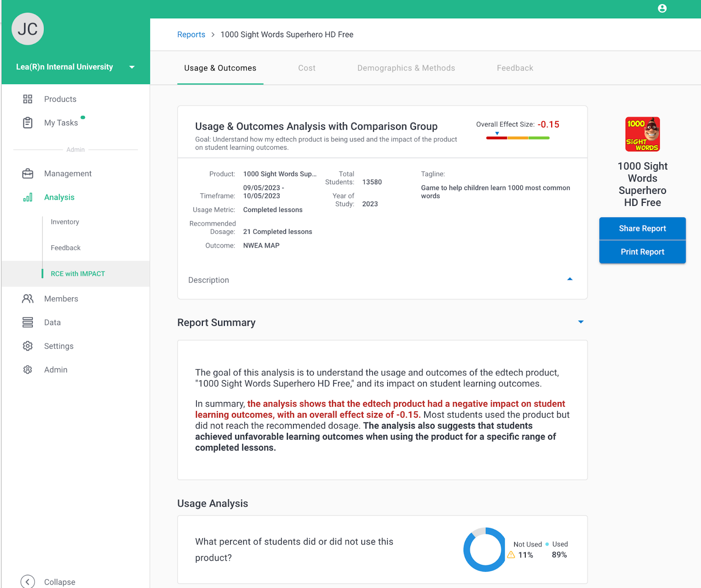Open Members in sidebar
701x588 pixels.
(x=61, y=299)
